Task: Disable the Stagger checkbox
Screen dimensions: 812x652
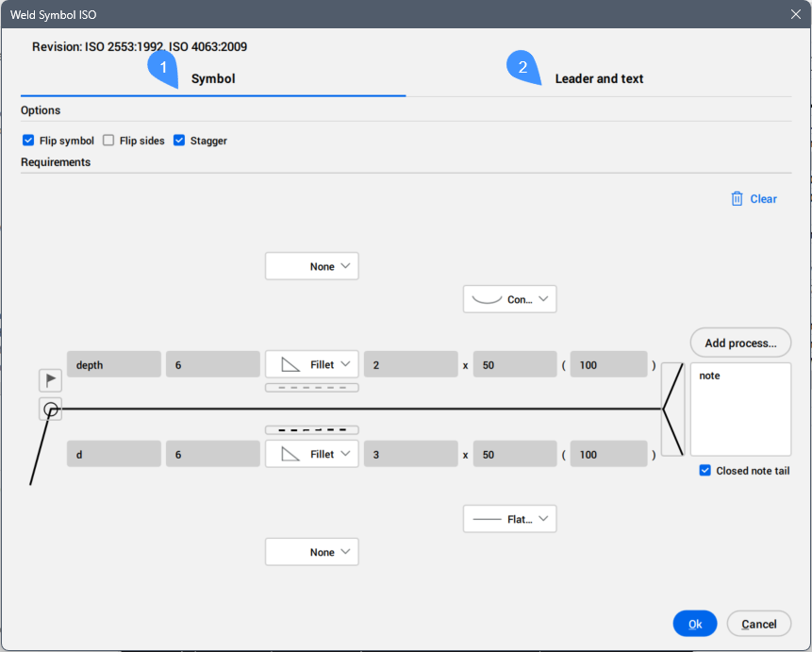Action: point(179,141)
